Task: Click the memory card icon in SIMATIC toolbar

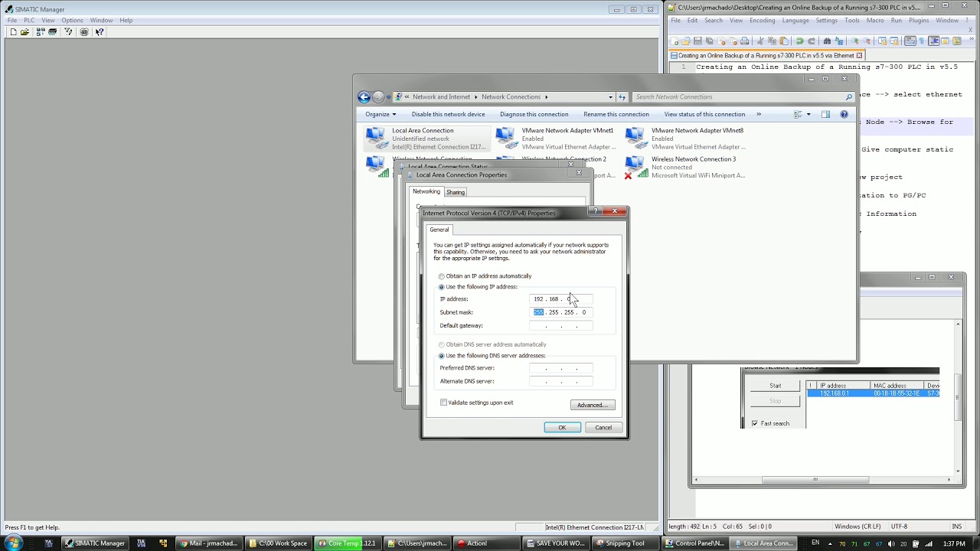Action: click(52, 32)
